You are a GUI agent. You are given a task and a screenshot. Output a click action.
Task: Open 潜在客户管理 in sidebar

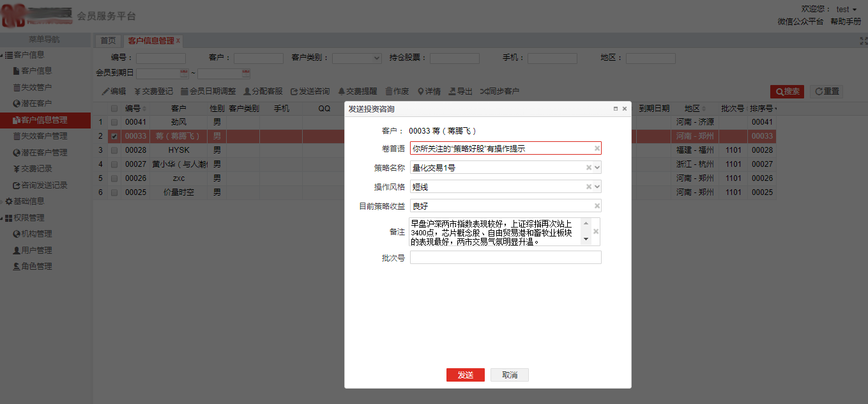(40, 152)
